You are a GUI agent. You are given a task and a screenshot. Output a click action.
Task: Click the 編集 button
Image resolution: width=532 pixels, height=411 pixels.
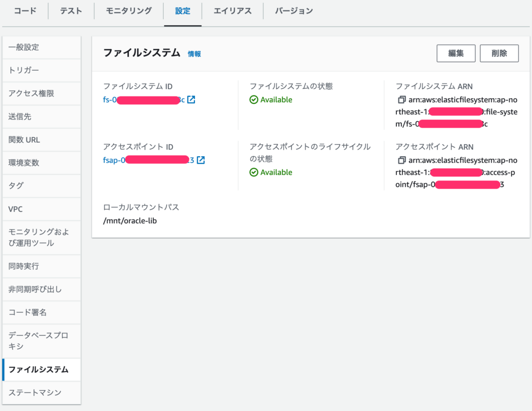tap(456, 53)
